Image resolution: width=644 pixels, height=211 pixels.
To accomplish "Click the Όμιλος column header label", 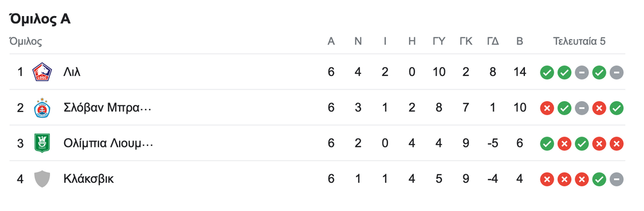I will coord(26,41).
